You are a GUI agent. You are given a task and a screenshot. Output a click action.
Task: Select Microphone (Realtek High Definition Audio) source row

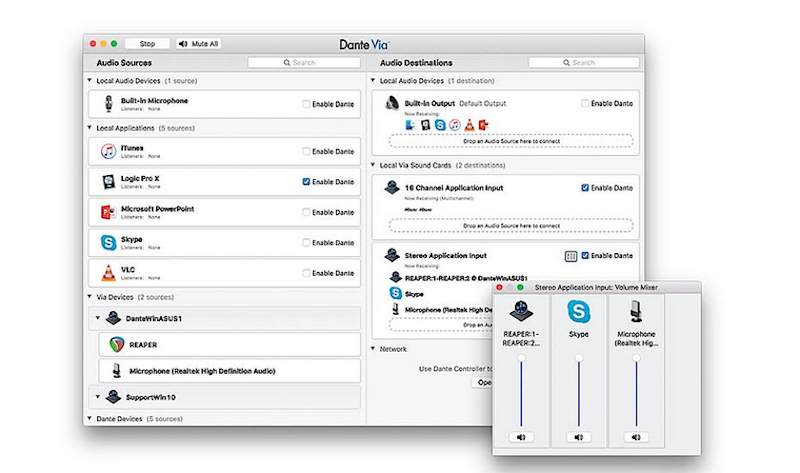point(230,371)
